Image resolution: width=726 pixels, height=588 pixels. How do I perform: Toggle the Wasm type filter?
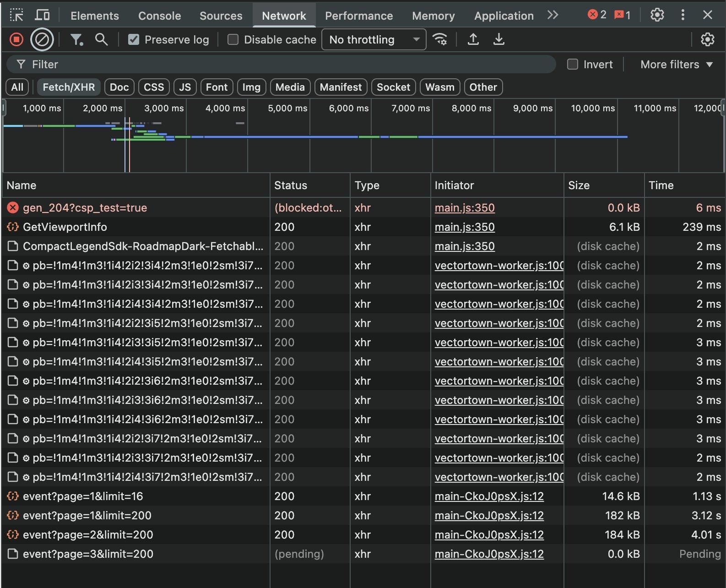[x=440, y=87]
